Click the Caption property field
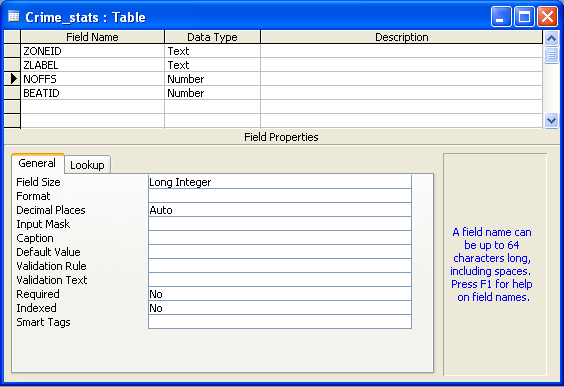The image size is (564, 387). click(280, 238)
